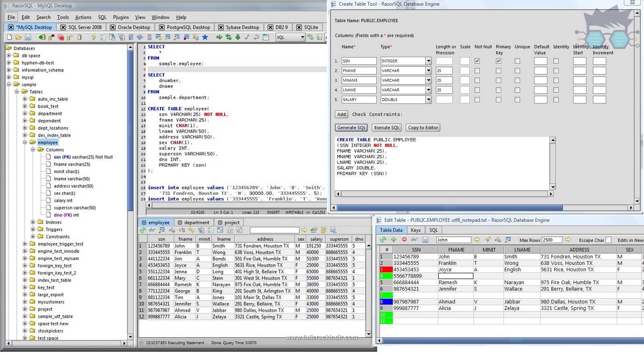This screenshot has height=355, width=644.
Task: Uncheck Not Null for SSN column
Action: 477,61
